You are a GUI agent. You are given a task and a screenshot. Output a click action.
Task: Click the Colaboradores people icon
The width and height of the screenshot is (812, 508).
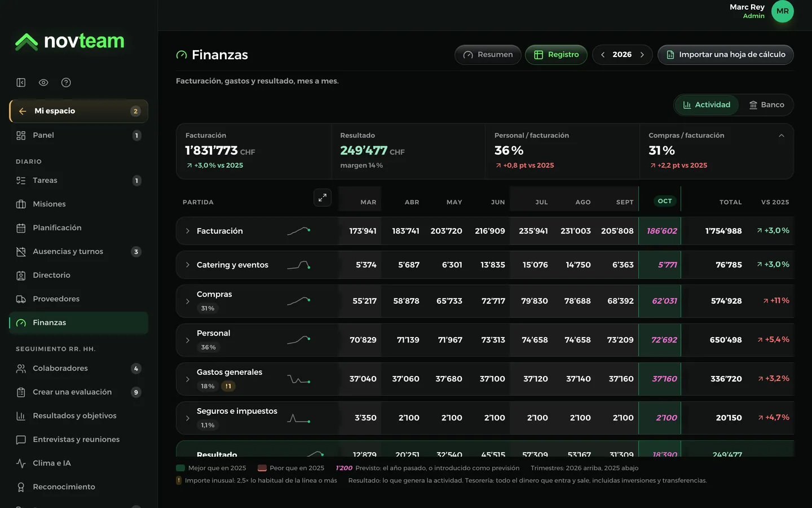[x=21, y=369]
